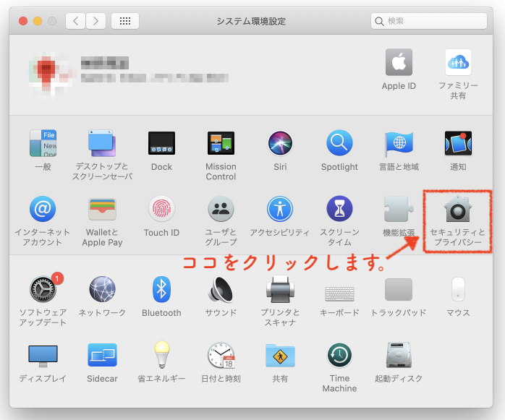Click the show all grid button
505x420 pixels.
[125, 21]
